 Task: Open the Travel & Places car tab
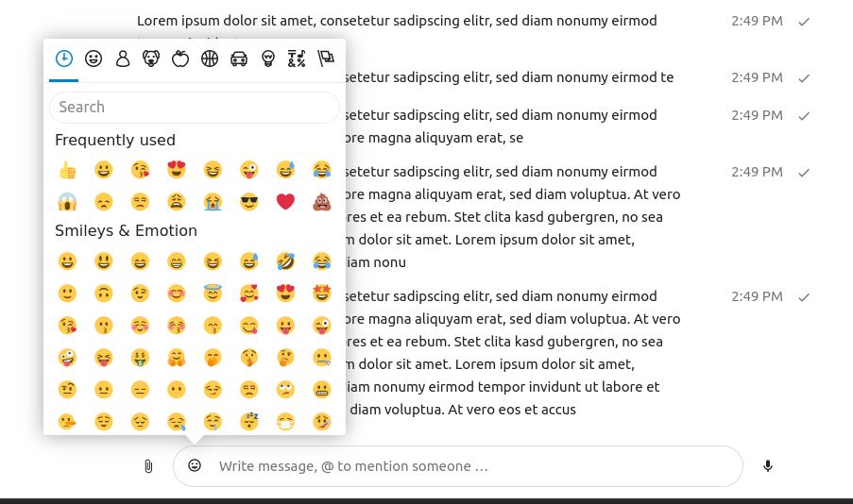click(239, 59)
